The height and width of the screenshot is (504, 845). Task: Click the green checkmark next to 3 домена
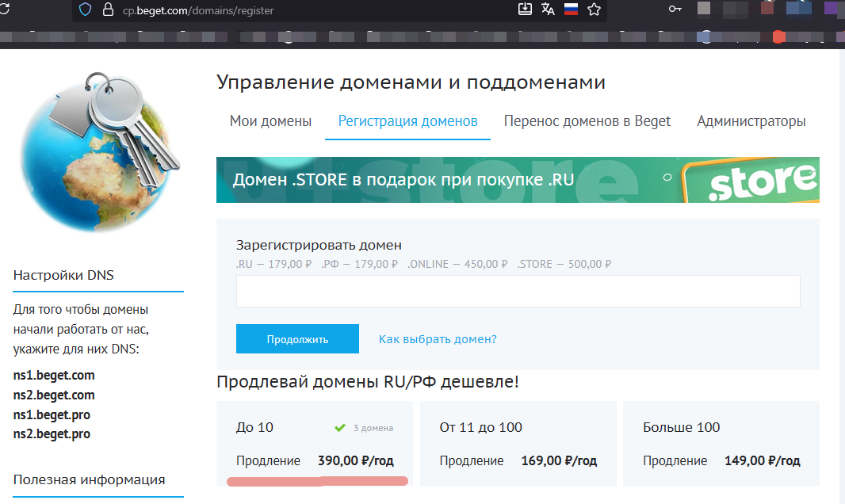point(339,428)
